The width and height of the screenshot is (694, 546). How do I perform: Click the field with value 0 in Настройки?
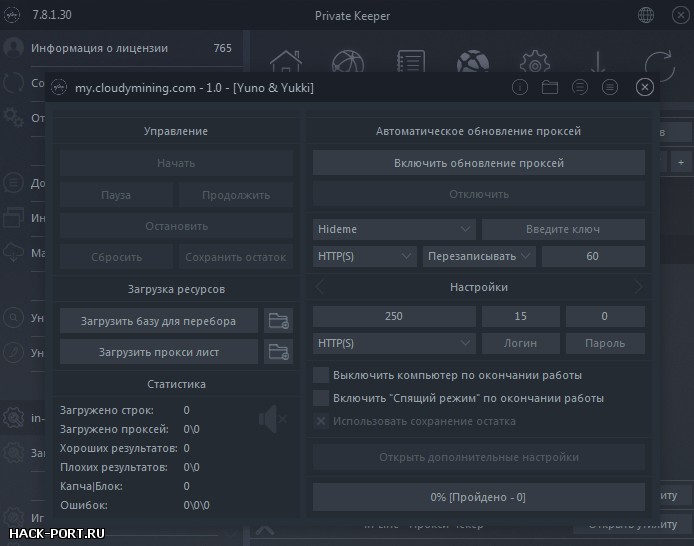click(605, 316)
